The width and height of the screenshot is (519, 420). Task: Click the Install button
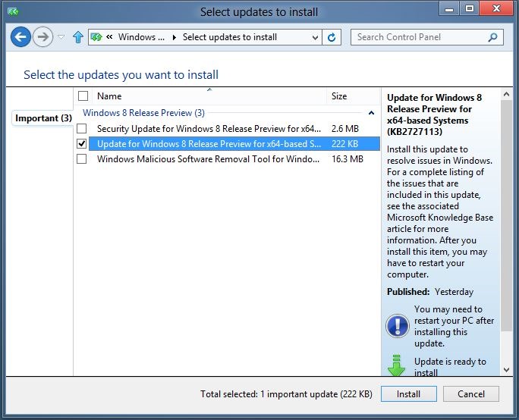click(x=408, y=394)
